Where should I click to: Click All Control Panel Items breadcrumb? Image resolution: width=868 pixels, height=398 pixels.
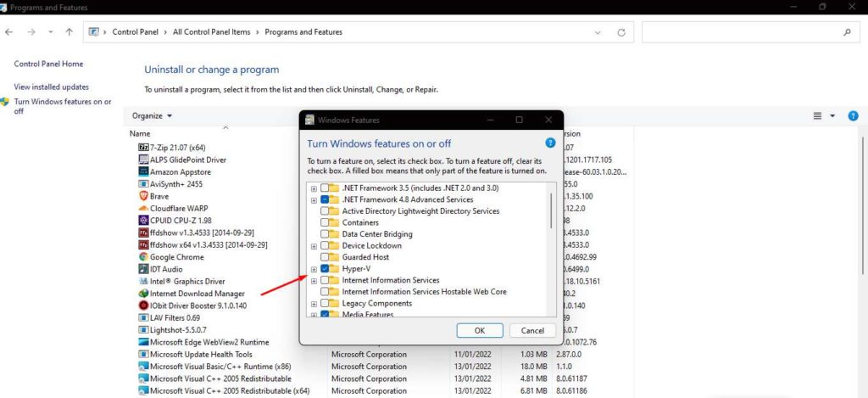click(x=211, y=32)
